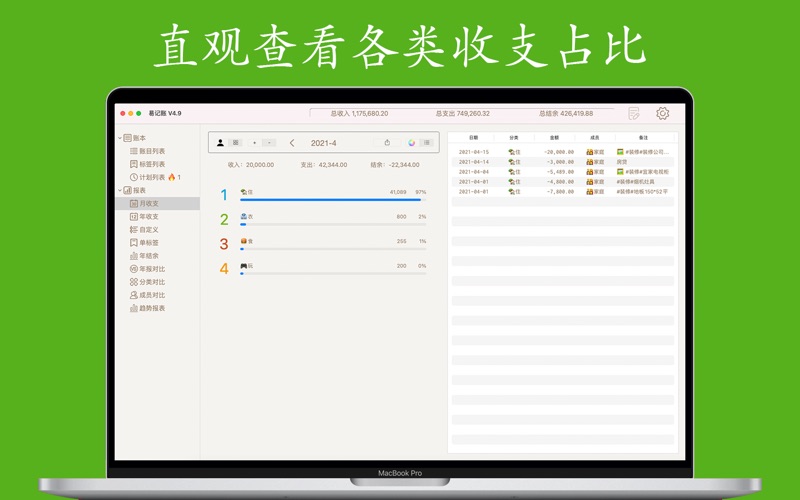Click the rank number 1

(223, 195)
